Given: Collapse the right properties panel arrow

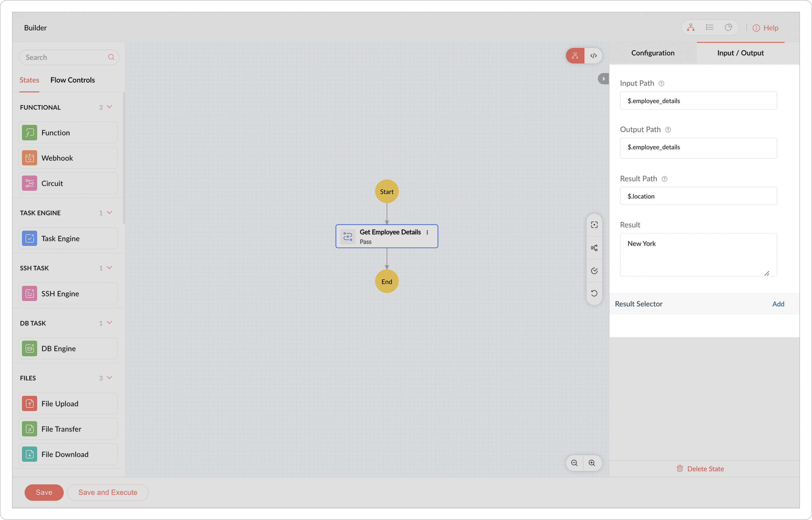Looking at the screenshot, I should coord(603,79).
